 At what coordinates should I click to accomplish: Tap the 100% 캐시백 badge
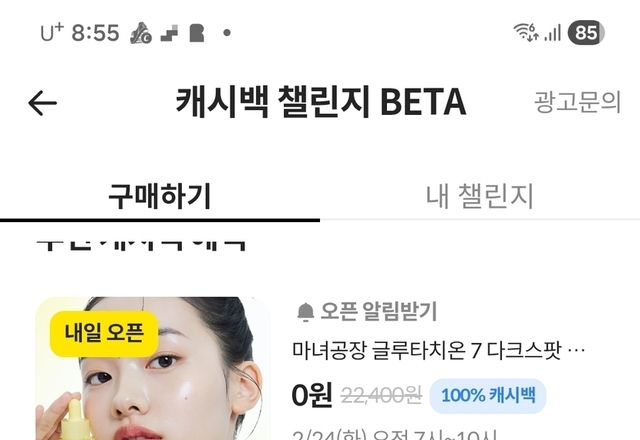tap(488, 396)
